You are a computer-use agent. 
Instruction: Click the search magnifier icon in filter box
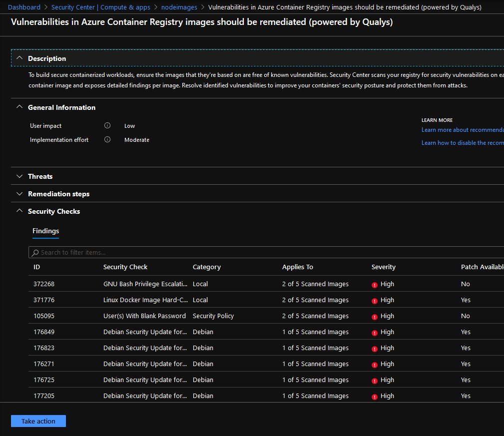[x=35, y=253]
